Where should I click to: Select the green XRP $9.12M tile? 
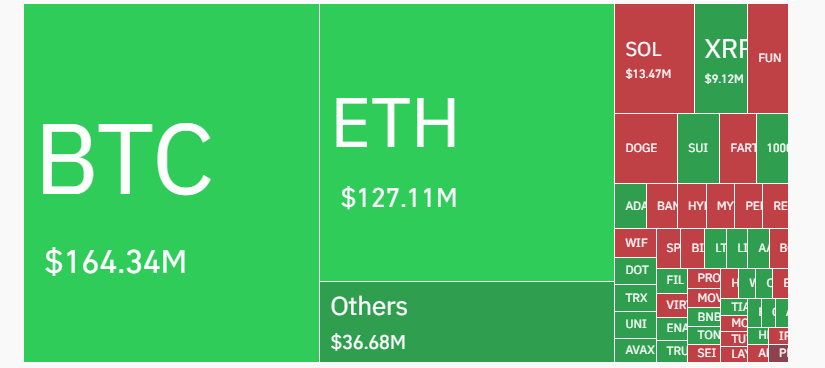pos(721,58)
